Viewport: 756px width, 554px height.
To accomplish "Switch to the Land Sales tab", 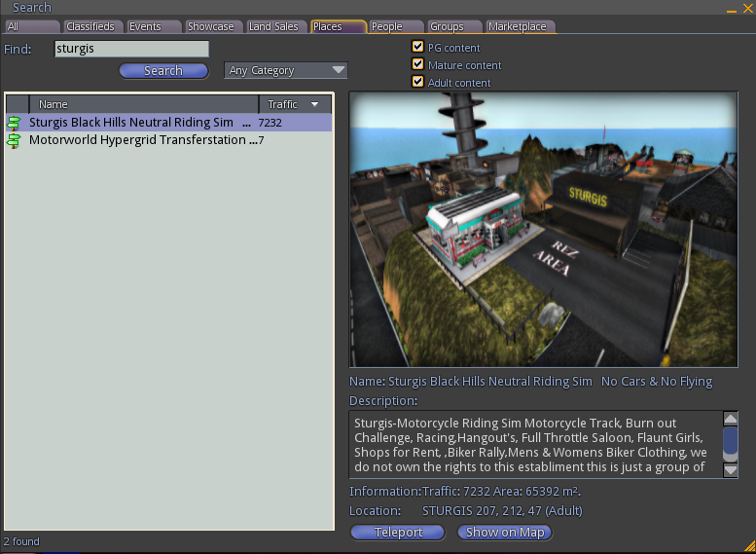I will tap(276, 26).
